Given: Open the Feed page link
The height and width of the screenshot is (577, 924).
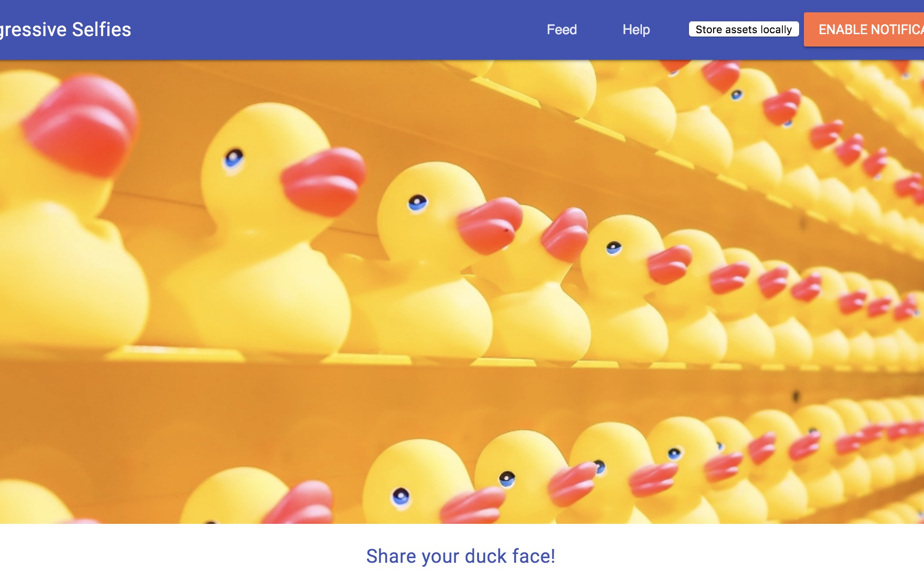Looking at the screenshot, I should pos(561,29).
